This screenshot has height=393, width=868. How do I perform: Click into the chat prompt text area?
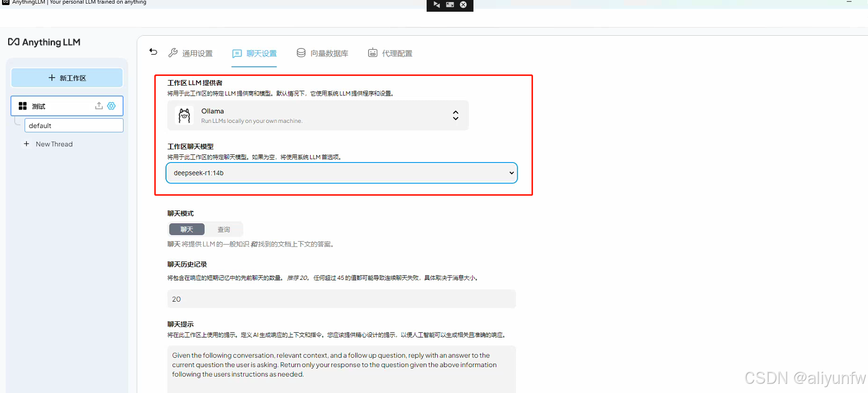342,369
